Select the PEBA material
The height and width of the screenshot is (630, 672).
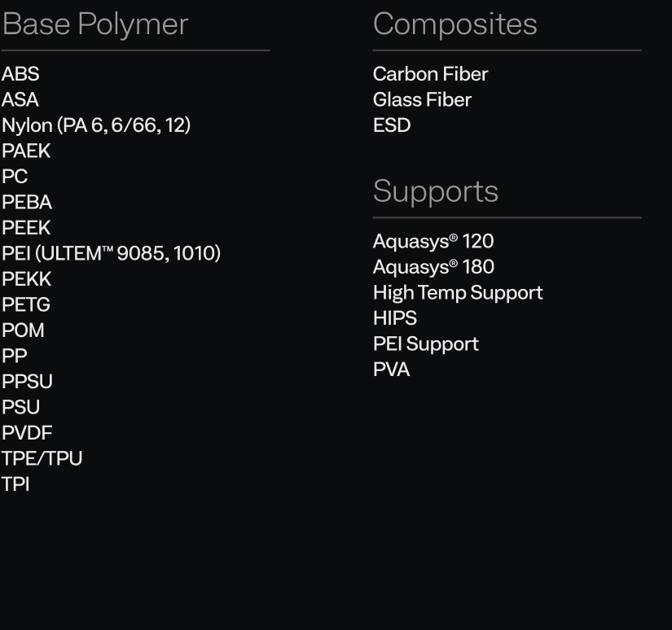pos(27,202)
